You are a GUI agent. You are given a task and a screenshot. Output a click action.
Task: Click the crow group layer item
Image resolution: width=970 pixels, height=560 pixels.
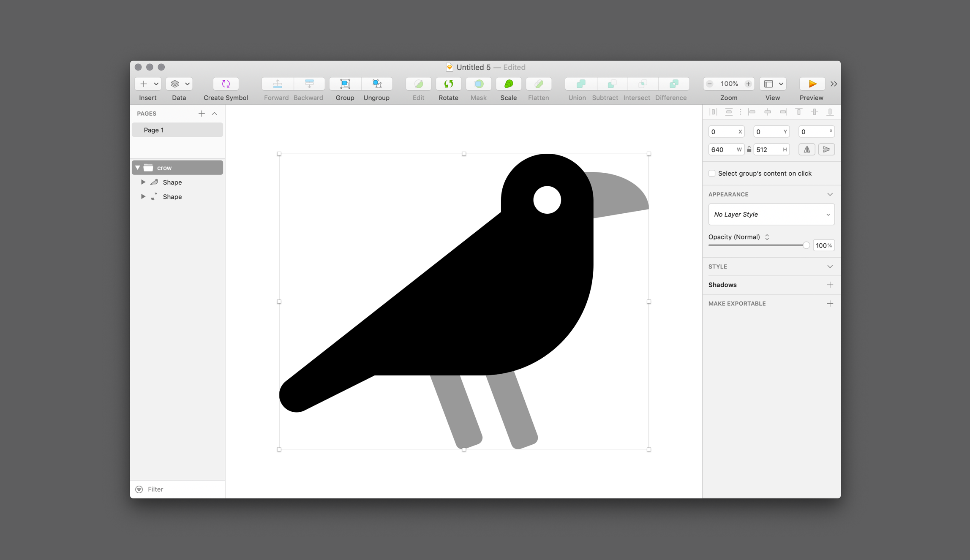click(x=177, y=167)
